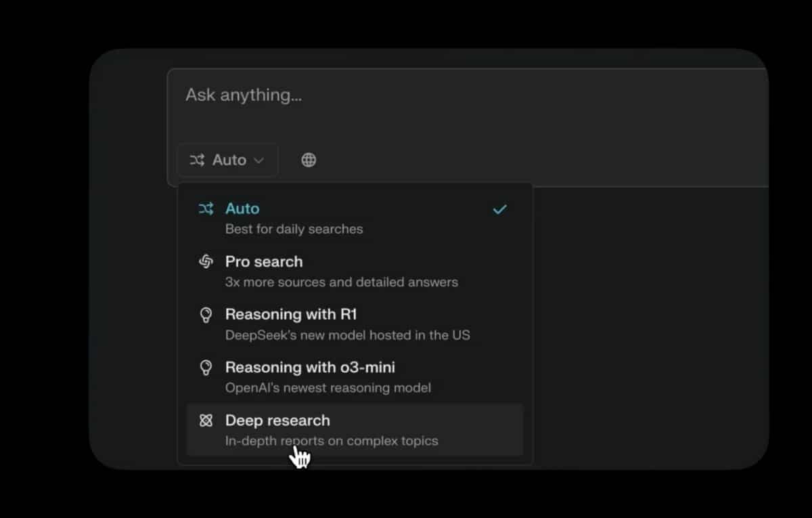Viewport: 812px width, 518px height.
Task: Choose Pro search from the mode list
Action: [x=264, y=261]
